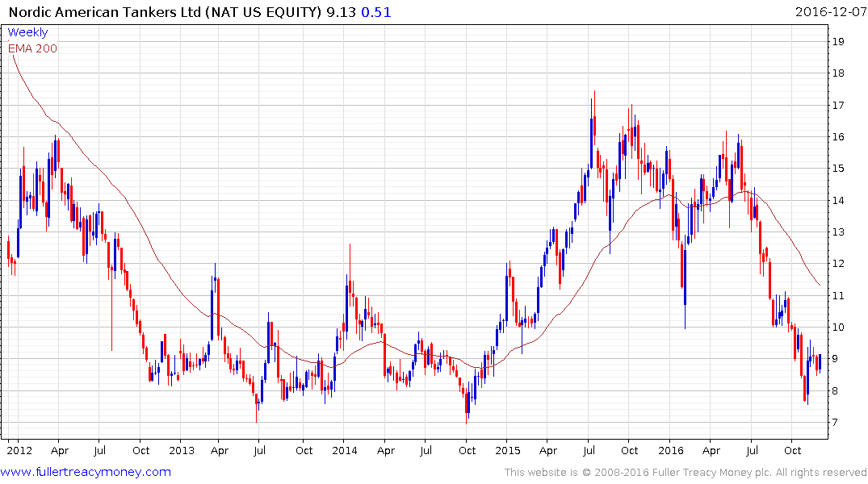Screen dimensions: 868x484
Task: Select the y-axis label 10
Action: click(837, 327)
